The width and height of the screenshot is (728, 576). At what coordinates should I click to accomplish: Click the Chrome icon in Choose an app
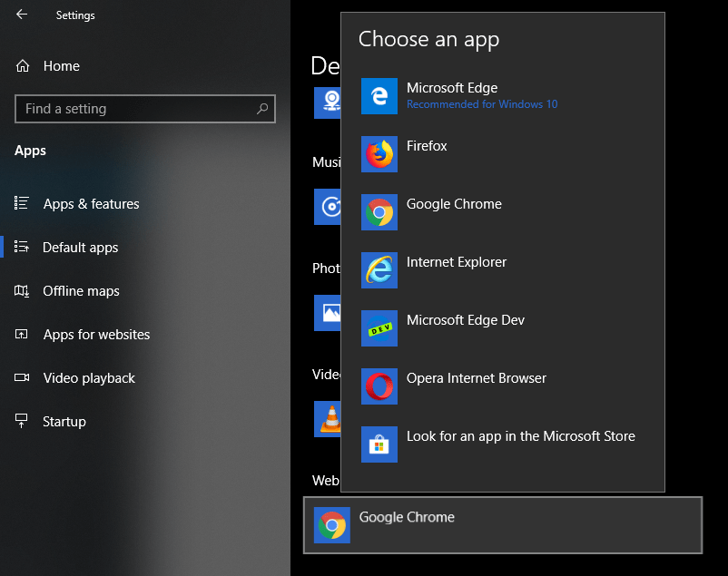pyautogui.click(x=379, y=212)
